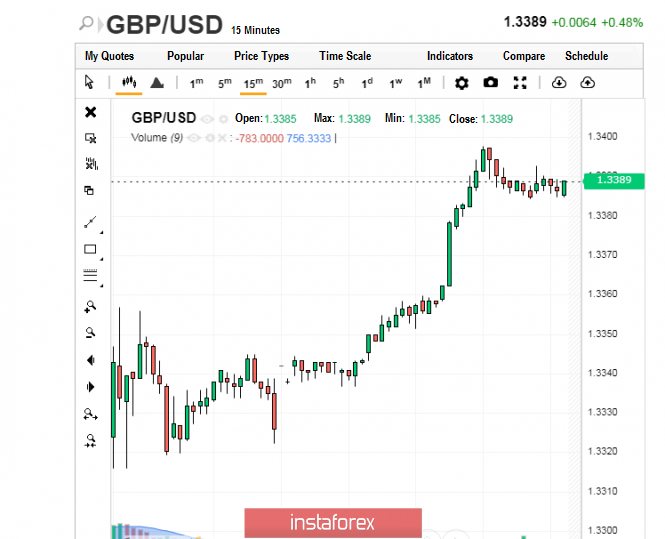Remove the Volume indicator with X
This screenshot has height=539, width=665.
222,138
